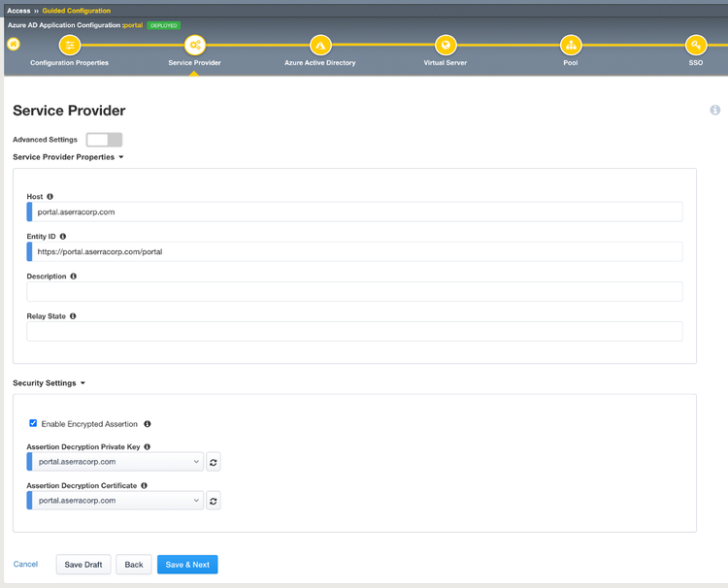
Task: Show info tooltip for Description
Action: click(x=74, y=277)
